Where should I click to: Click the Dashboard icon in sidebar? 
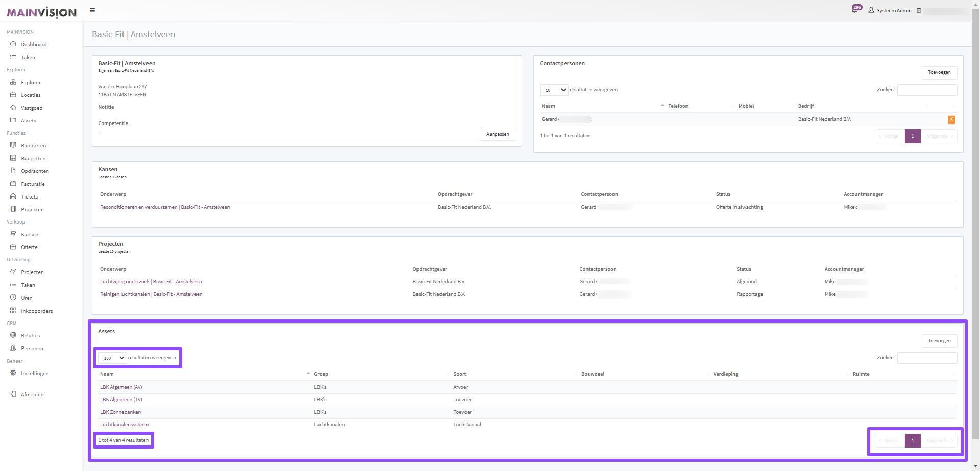tap(13, 44)
